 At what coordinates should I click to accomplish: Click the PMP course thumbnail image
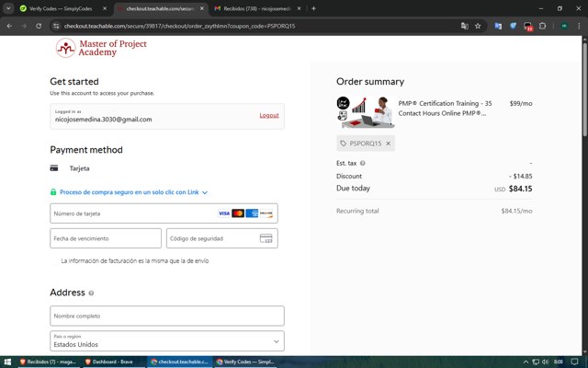click(x=366, y=112)
